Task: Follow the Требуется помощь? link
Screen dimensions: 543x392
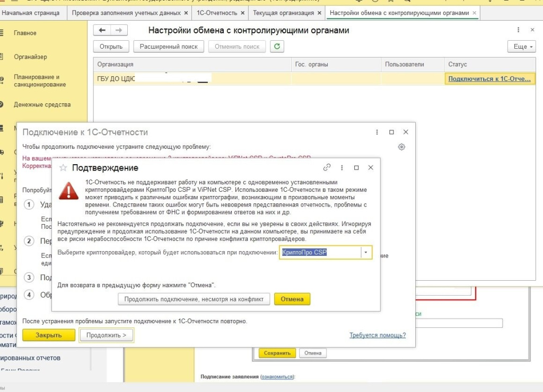Action: (x=378, y=335)
